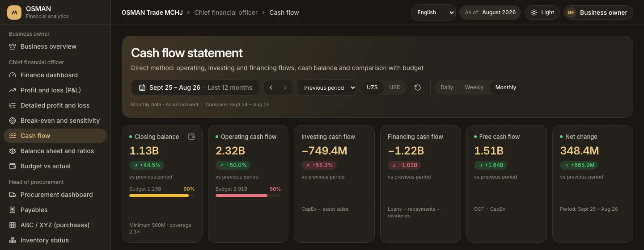Click the Closing balance 1.13B value

click(144, 151)
